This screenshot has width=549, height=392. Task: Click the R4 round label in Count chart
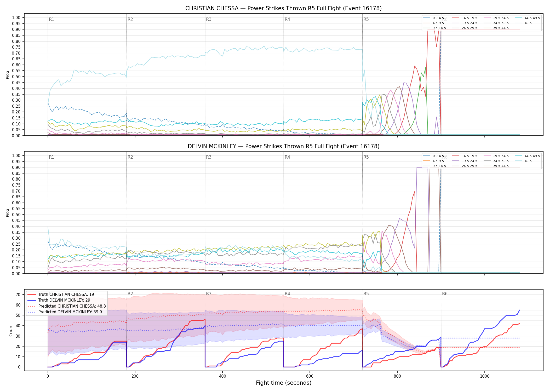pyautogui.click(x=287, y=294)
